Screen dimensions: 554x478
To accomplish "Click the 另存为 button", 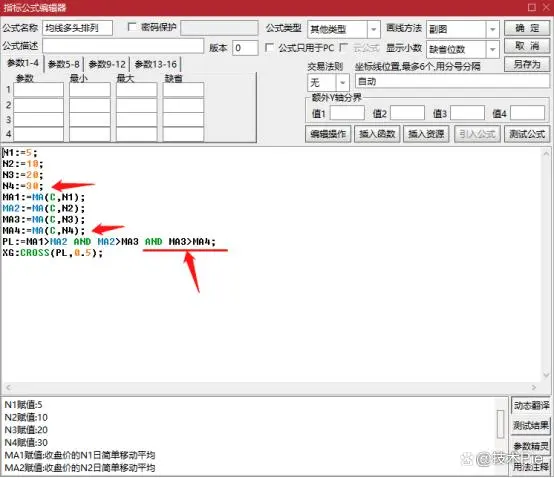I will pos(527,64).
